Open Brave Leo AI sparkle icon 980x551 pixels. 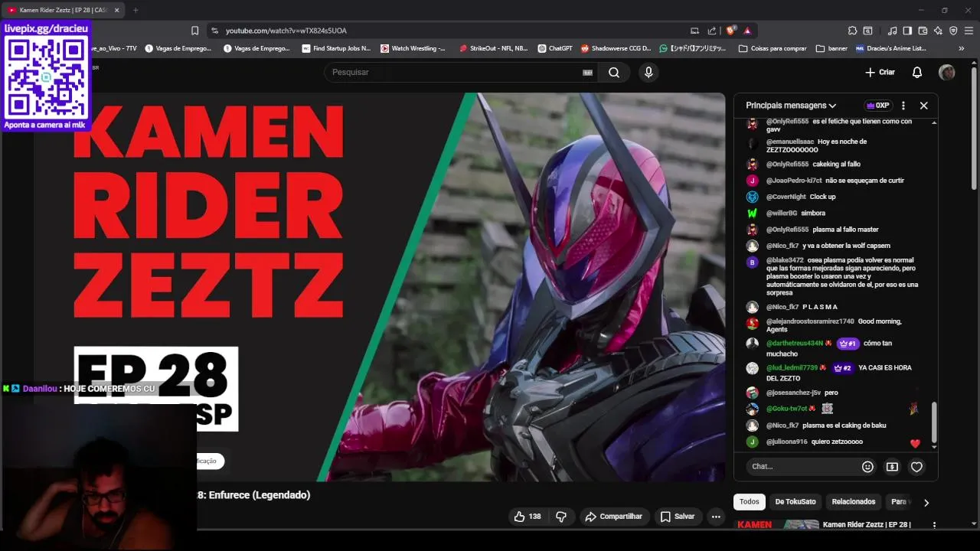(938, 31)
